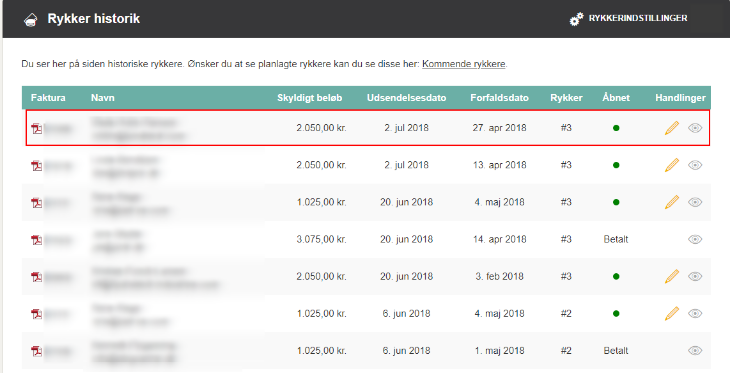
Task: View reminder #2 due 4. maj 2018 via eye icon
Action: [x=695, y=313]
